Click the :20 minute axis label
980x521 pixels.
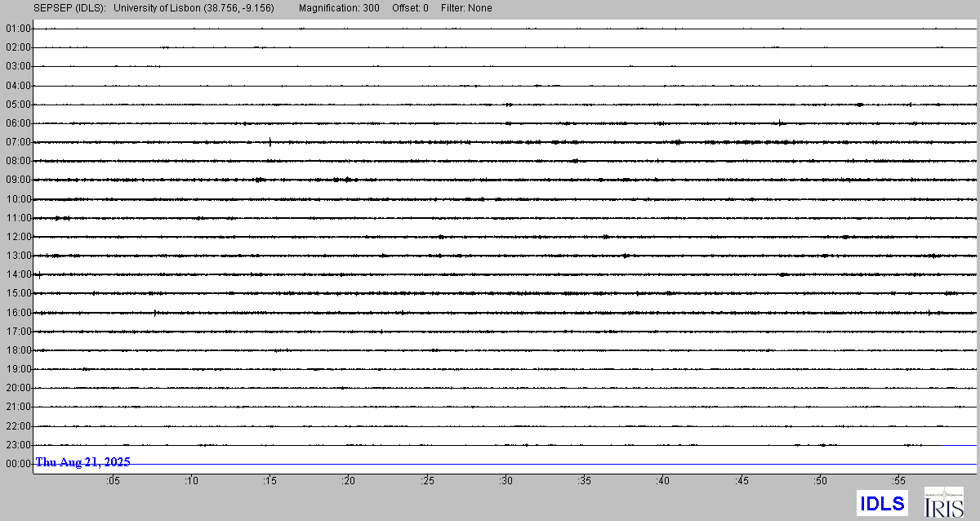coord(350,482)
